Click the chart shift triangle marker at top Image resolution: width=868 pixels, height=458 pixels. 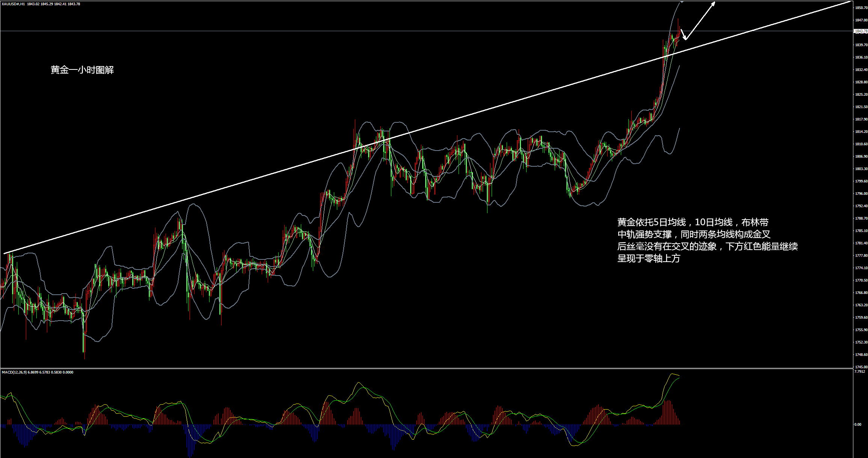coord(682,2)
